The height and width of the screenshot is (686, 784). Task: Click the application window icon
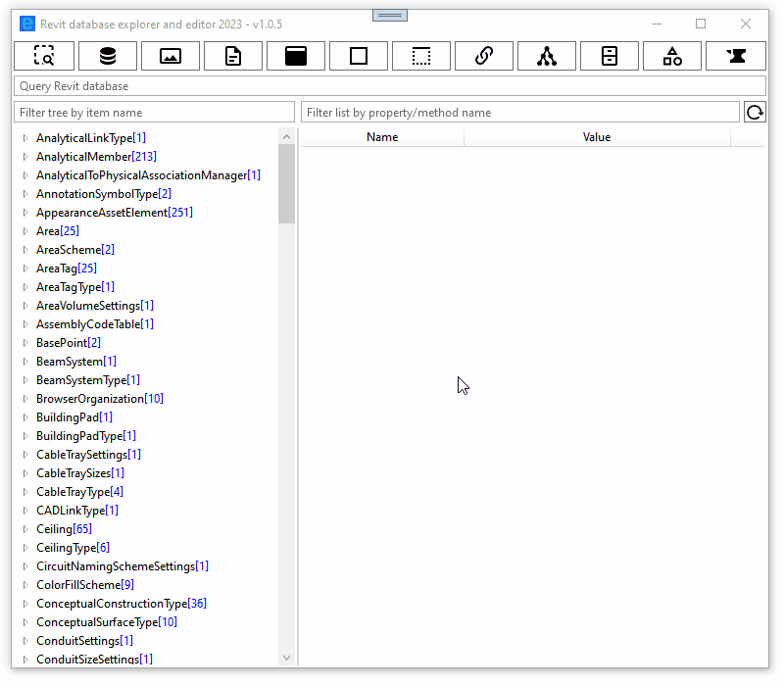tap(296, 56)
